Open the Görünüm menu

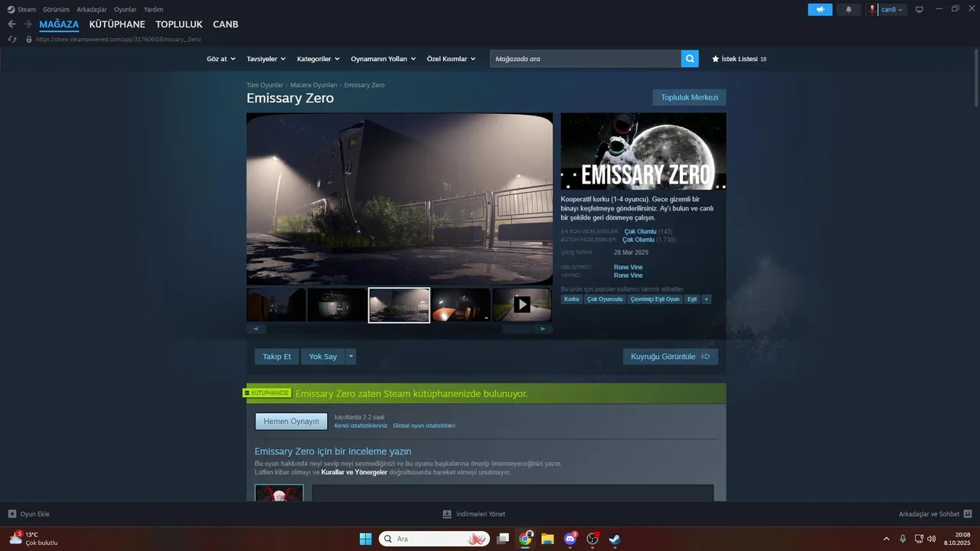point(56,9)
